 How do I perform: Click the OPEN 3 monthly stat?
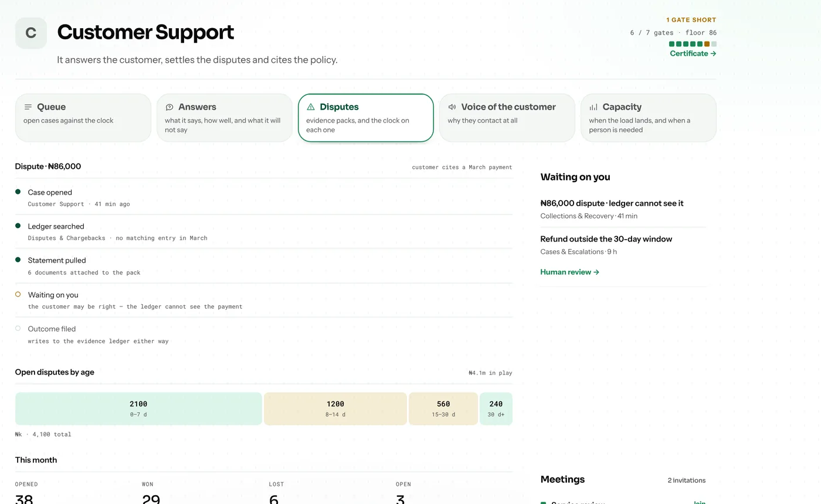403,492
